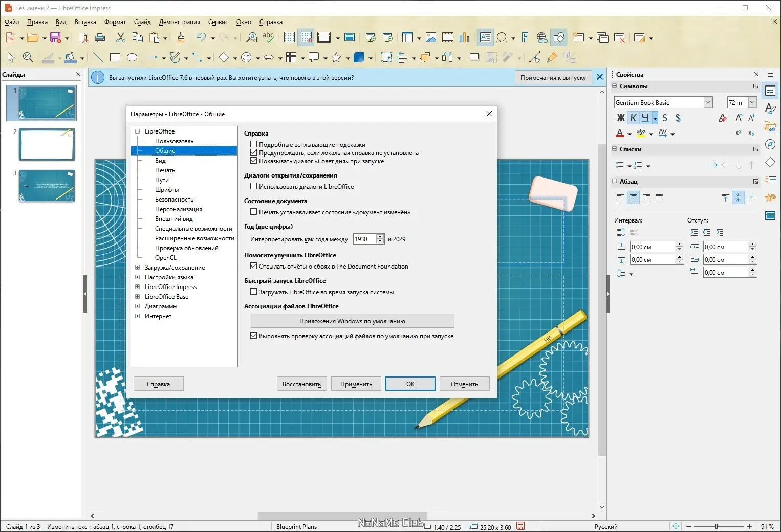Open the Gentium Book Basic font dropdown
This screenshot has width=781, height=532.
(708, 102)
